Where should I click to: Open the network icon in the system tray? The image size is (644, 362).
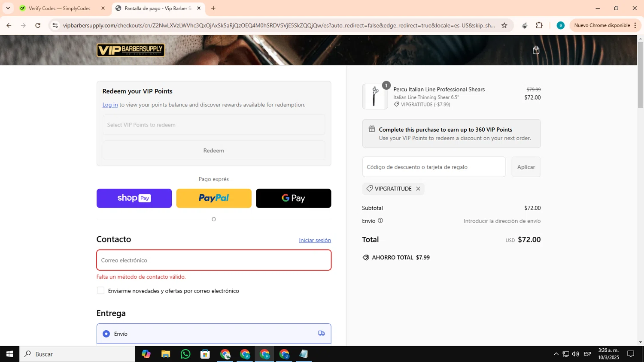click(566, 354)
